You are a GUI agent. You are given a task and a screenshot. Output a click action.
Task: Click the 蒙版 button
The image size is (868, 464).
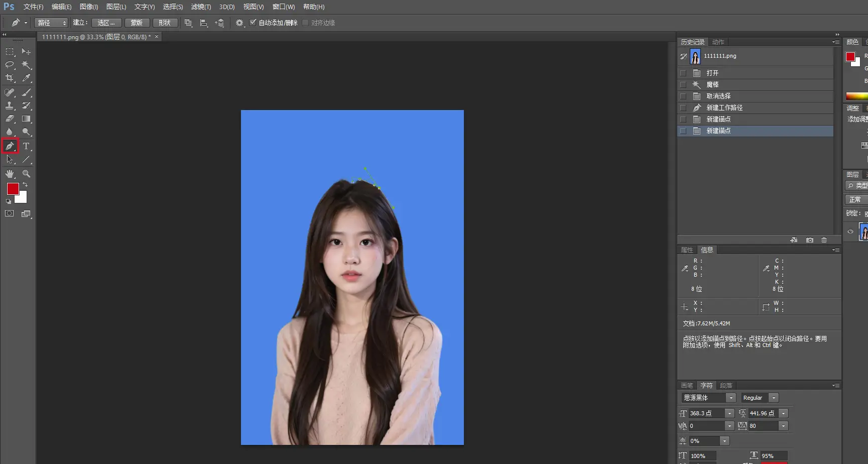click(137, 23)
